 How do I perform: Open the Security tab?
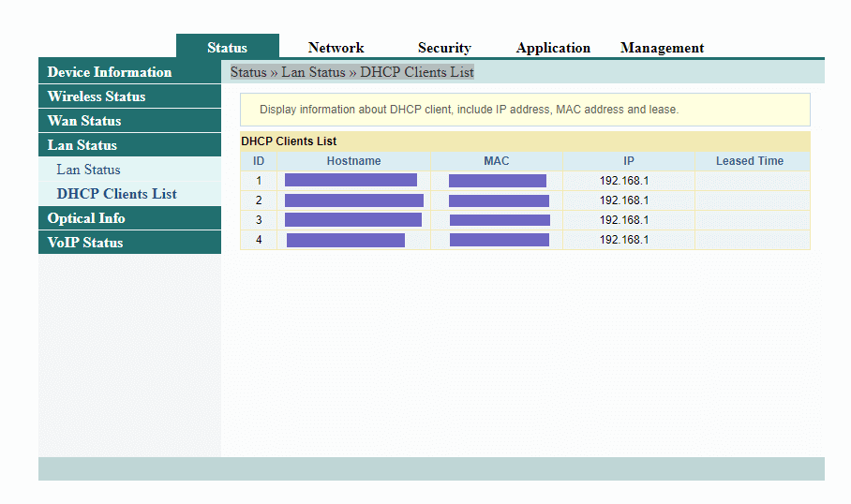point(444,48)
